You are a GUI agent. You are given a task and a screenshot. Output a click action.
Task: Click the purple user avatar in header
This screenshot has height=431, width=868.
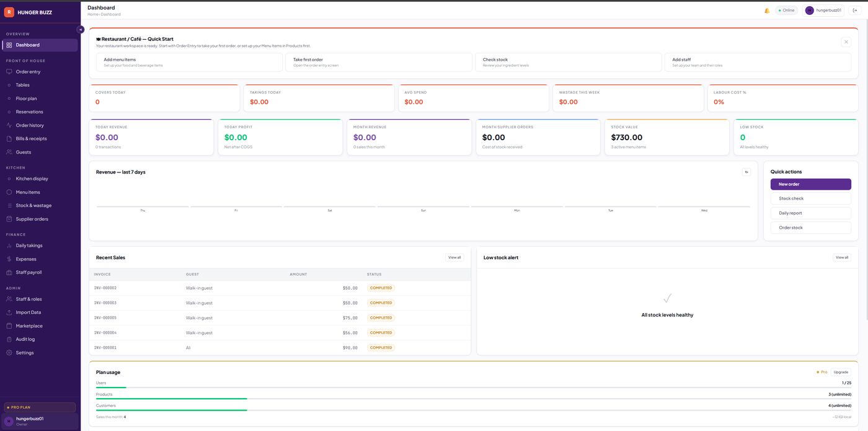pos(810,11)
